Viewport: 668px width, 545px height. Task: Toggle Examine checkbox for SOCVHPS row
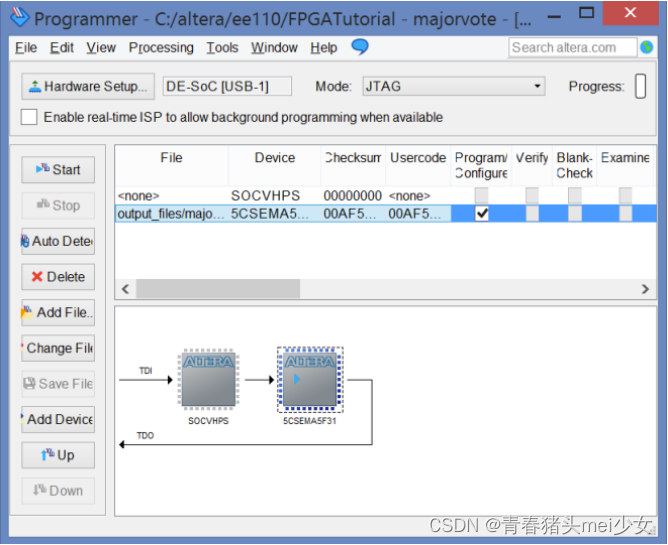point(625,196)
